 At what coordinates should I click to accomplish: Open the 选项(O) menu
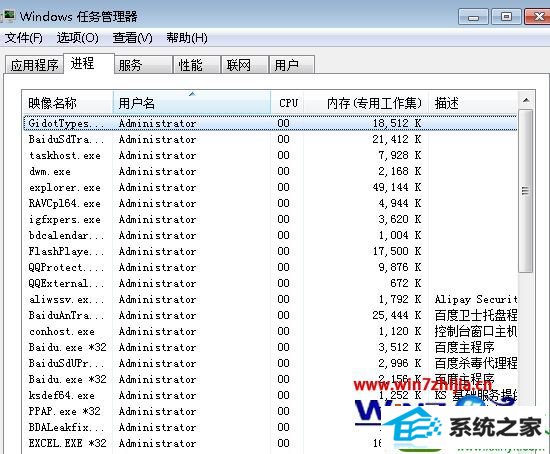pyautogui.click(x=78, y=38)
